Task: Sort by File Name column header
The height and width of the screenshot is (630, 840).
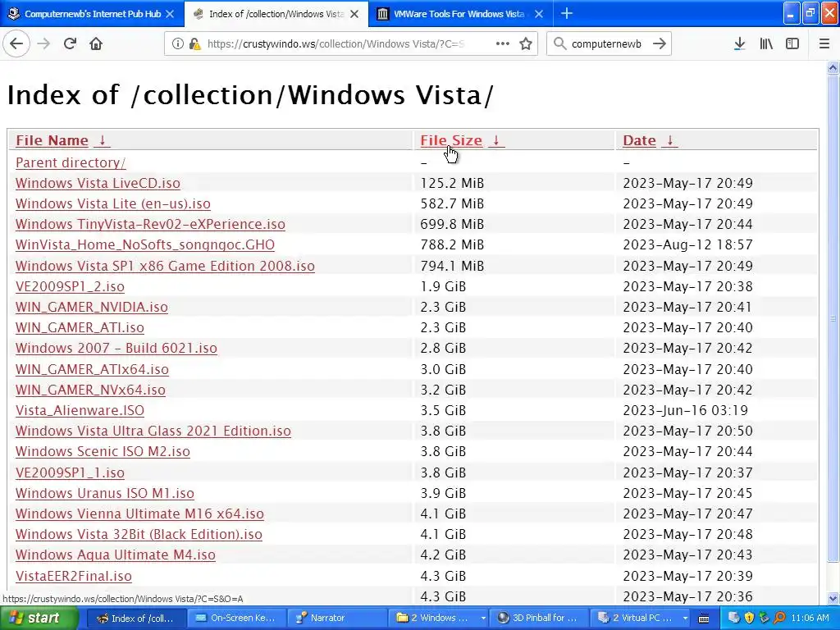Action: coord(52,140)
